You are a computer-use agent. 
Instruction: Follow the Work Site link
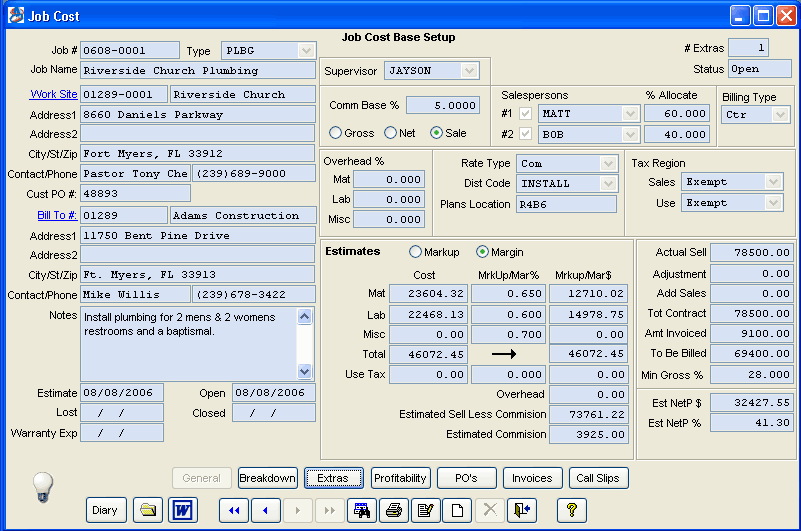(54, 94)
